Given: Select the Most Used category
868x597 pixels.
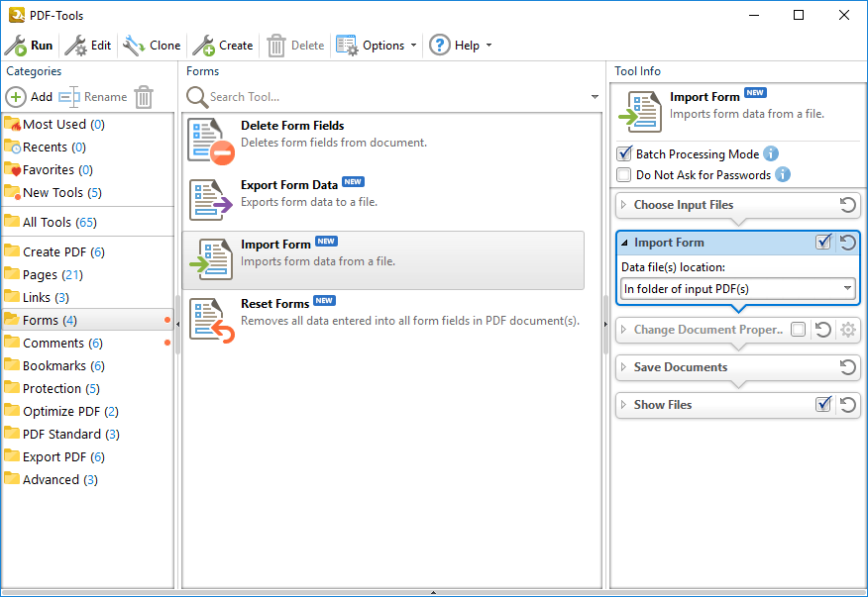Looking at the screenshot, I should coord(87,124).
